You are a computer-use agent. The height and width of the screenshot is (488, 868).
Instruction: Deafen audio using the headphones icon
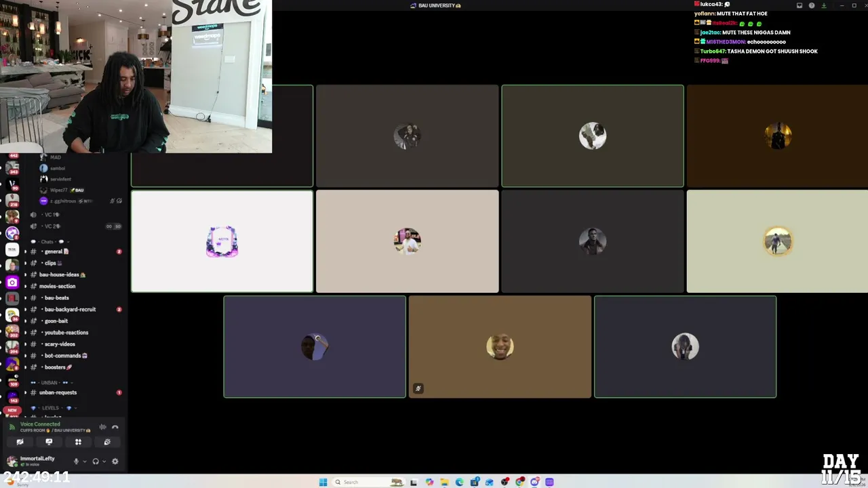96,462
